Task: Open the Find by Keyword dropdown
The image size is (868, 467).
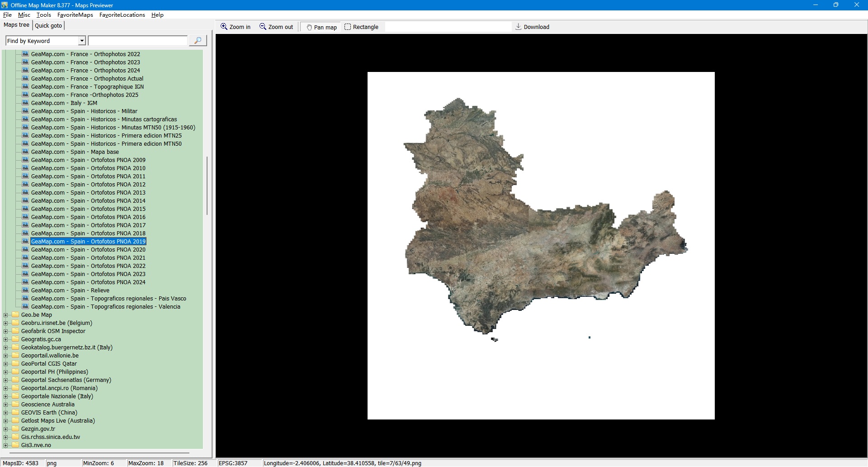Action: 82,41
